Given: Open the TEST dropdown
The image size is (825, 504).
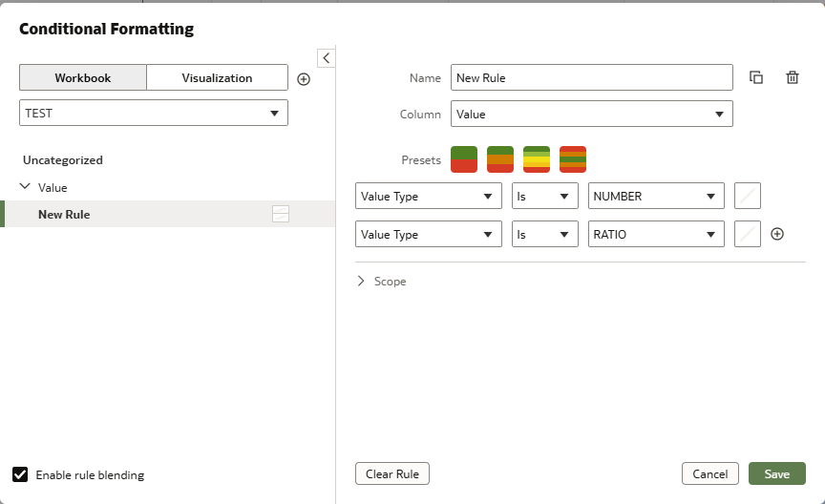Looking at the screenshot, I should 154,113.
